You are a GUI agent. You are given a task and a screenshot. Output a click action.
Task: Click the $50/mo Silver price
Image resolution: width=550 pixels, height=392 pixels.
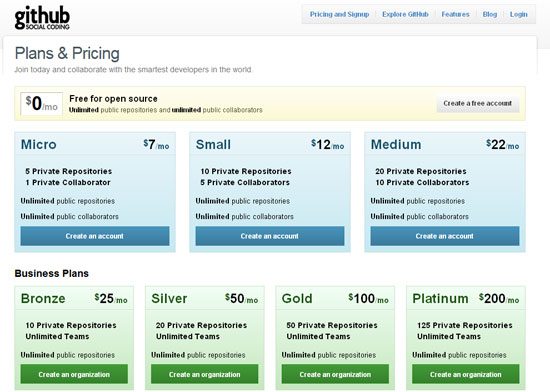coord(241,299)
